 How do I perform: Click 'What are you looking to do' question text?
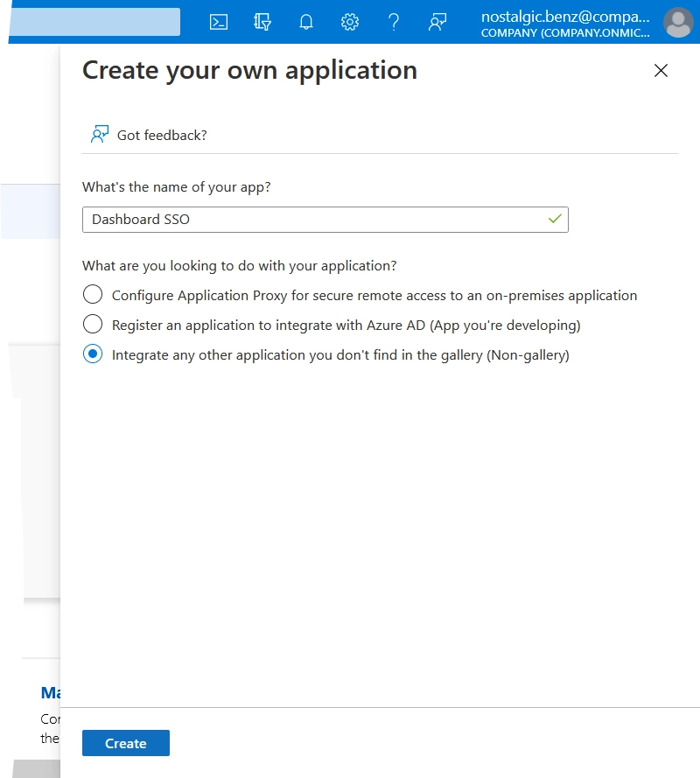(x=239, y=266)
